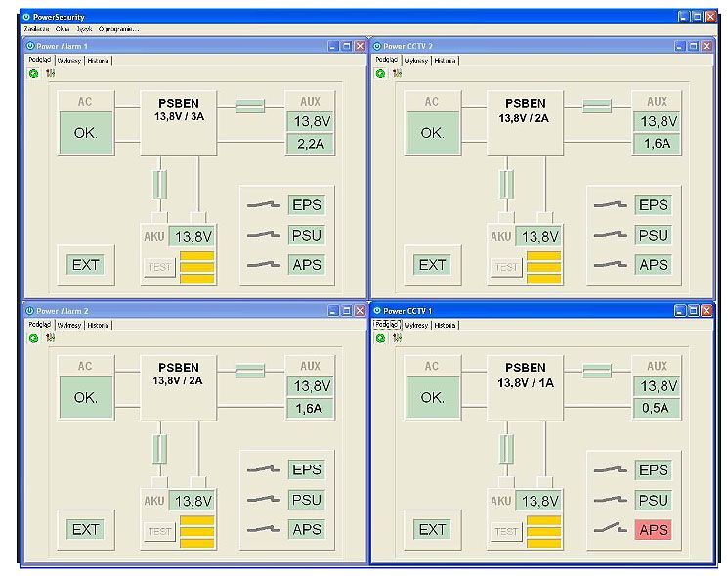
Task: Open the Okna menu in the menu bar
Action: (63, 29)
